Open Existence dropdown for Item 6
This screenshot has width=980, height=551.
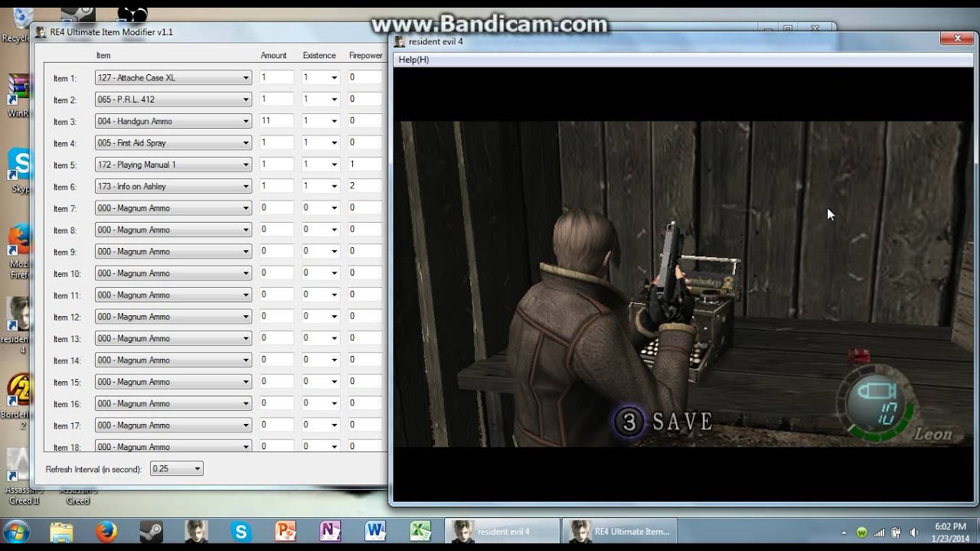point(320,186)
